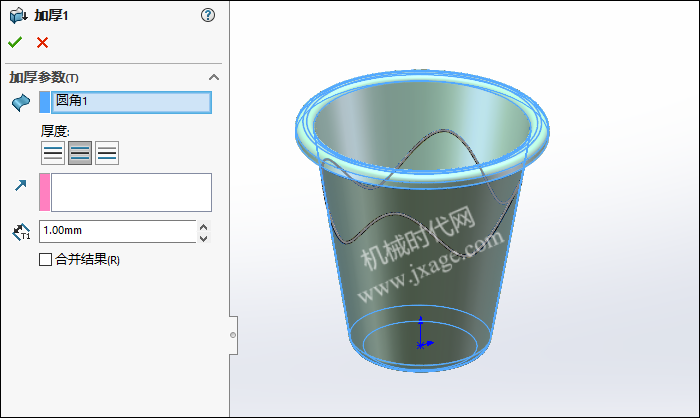The width and height of the screenshot is (700, 418).
Task: Select the 圆角1 entry in the surface box
Action: pyautogui.click(x=131, y=102)
